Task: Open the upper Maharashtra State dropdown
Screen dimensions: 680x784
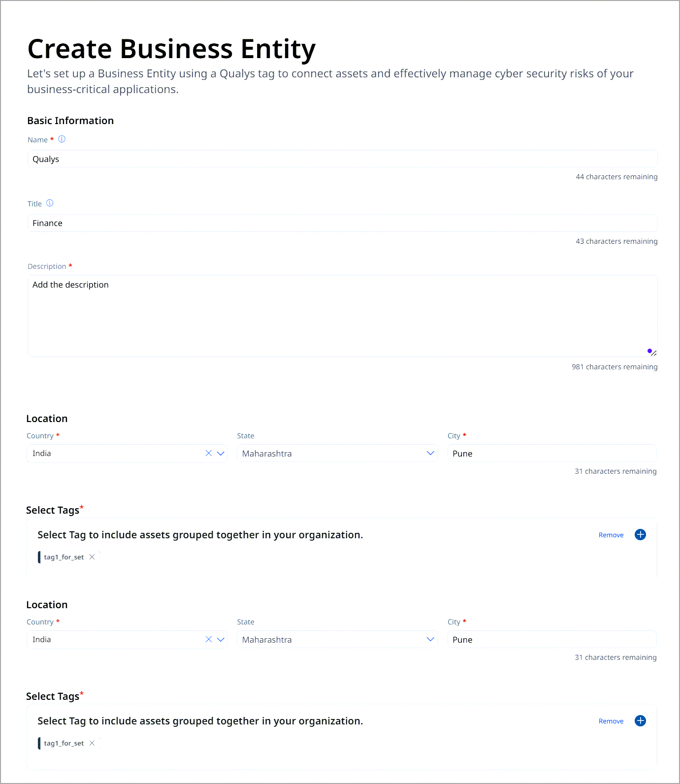Action: click(x=337, y=454)
